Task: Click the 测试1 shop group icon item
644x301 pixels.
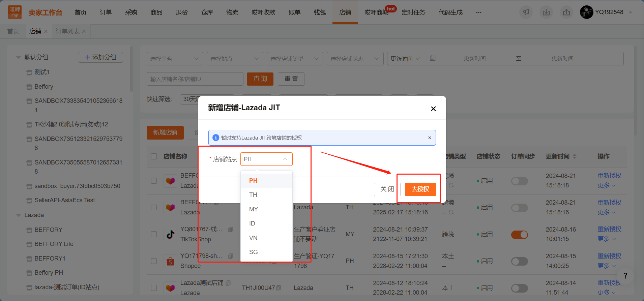Action: pyautogui.click(x=29, y=72)
